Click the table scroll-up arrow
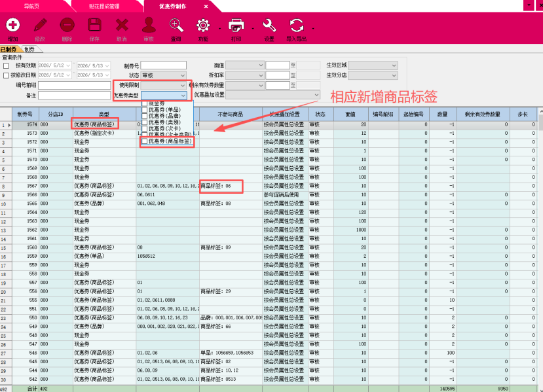The image size is (543, 392). tap(540, 111)
